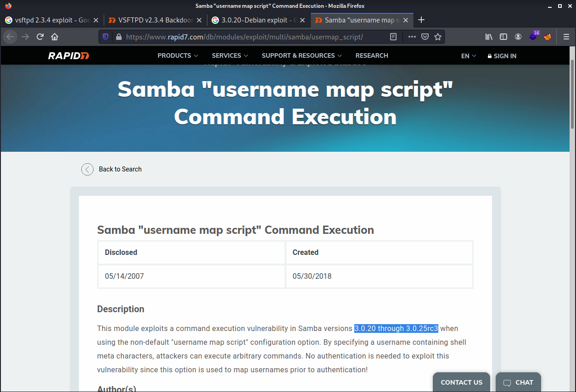Image resolution: width=576 pixels, height=392 pixels.
Task: Click the Created column header
Action: [x=305, y=252]
